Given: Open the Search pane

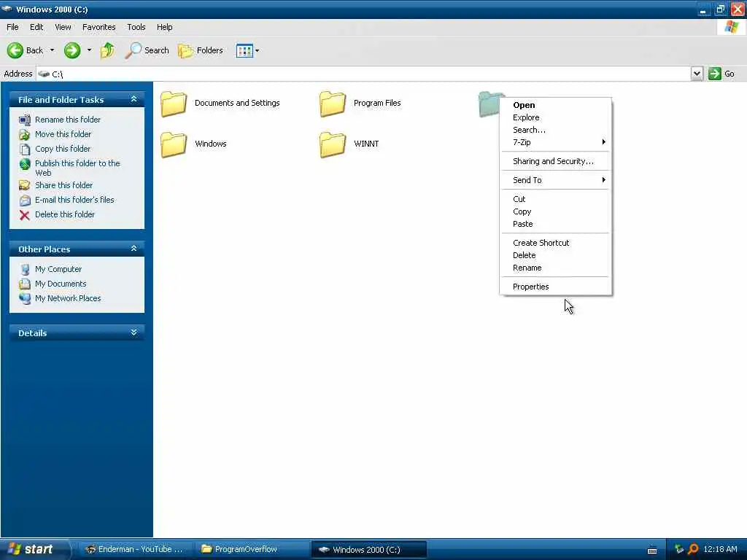Looking at the screenshot, I should pyautogui.click(x=147, y=50).
